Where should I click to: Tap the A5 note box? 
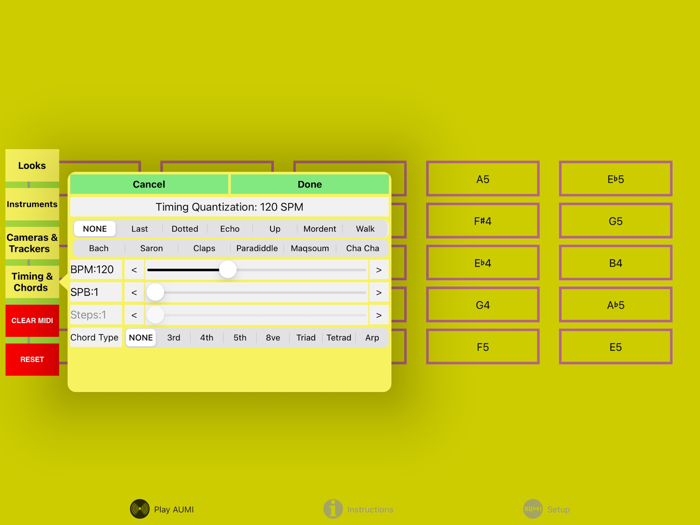click(483, 179)
